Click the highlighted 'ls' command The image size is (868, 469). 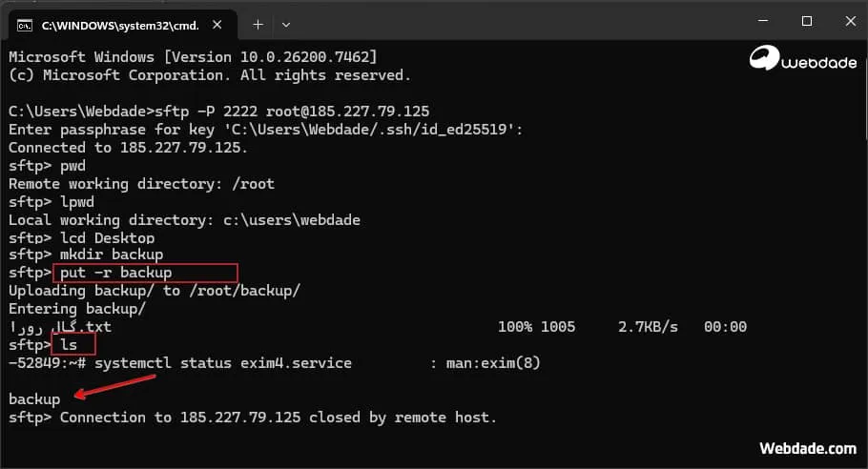coord(72,344)
